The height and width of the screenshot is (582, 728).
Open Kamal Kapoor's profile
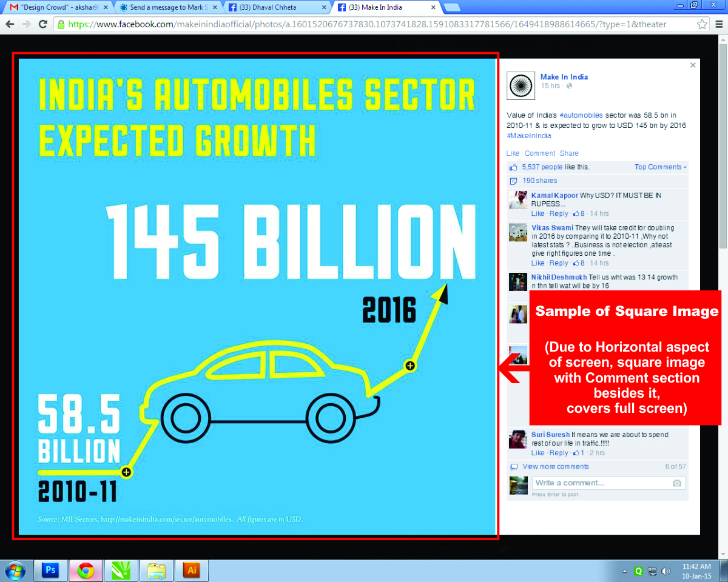[x=554, y=196]
